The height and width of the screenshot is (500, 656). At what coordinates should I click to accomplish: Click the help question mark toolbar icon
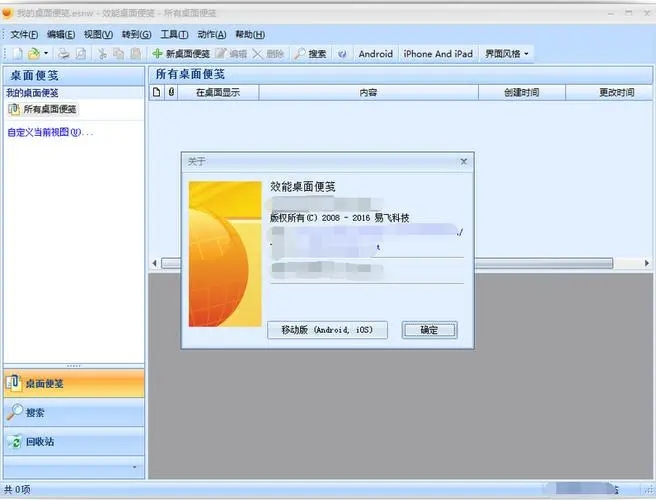(x=342, y=54)
